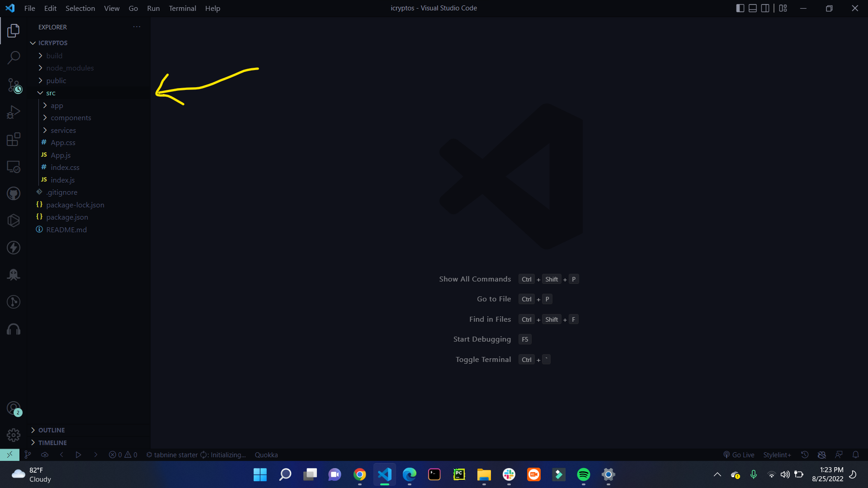
Task: Collapse the ICRYPTOS root folder
Action: [52, 43]
